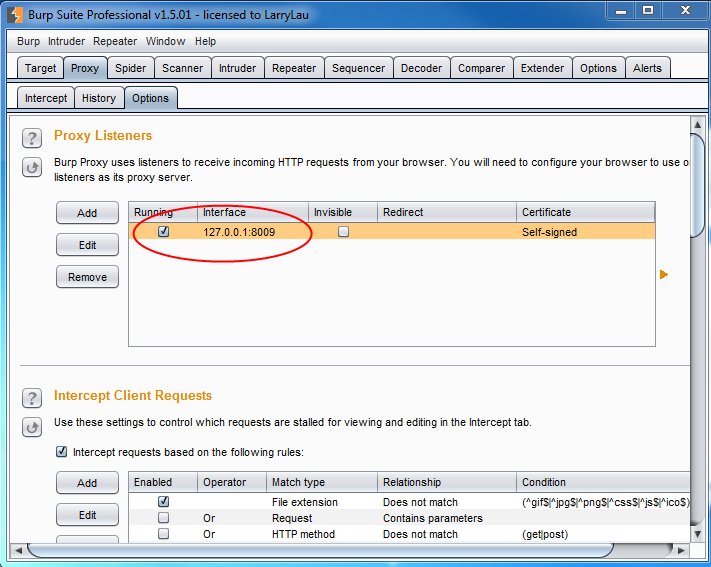Click vertical scrollbar down arrow

(697, 534)
